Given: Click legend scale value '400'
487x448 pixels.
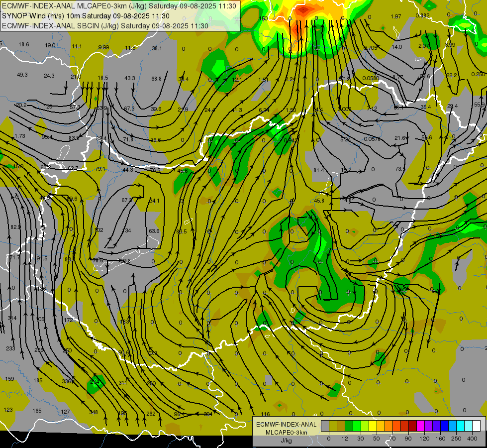Looking at the screenshot, I should pyautogui.click(x=472, y=439).
